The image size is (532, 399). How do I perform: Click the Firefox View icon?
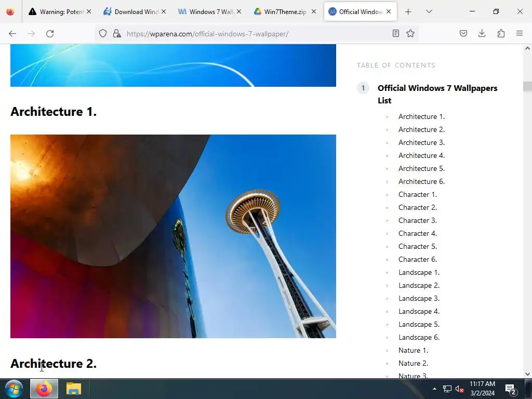coord(10,11)
